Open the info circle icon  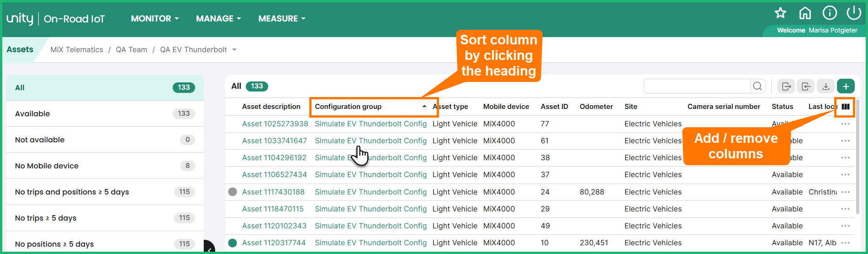click(830, 13)
